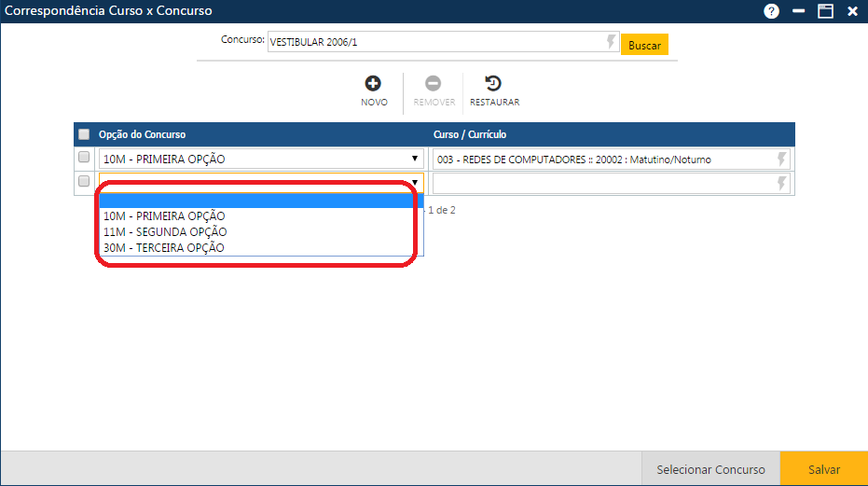Image resolution: width=868 pixels, height=486 pixels.
Task: Click the Salvar button
Action: (823, 469)
